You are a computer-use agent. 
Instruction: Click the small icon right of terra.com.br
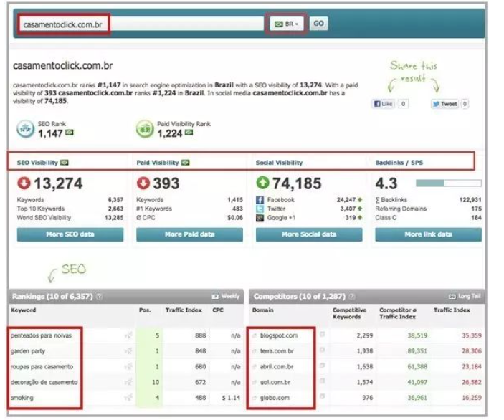pos(322,350)
